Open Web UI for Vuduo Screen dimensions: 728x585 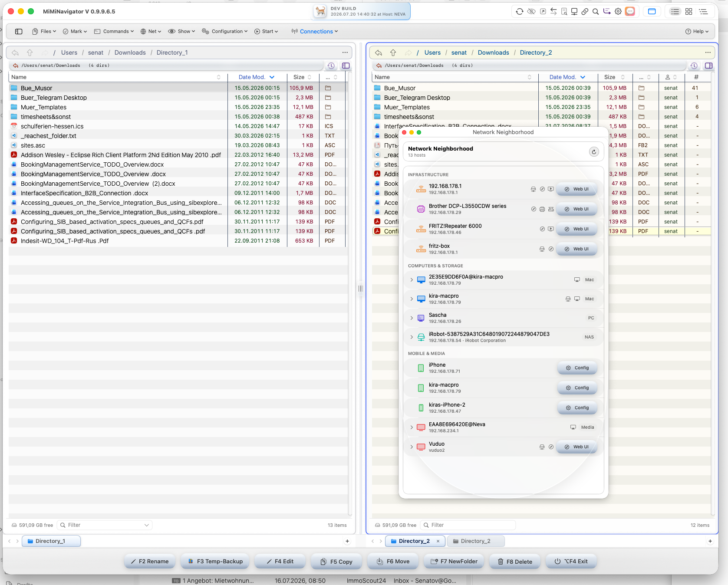577,447
